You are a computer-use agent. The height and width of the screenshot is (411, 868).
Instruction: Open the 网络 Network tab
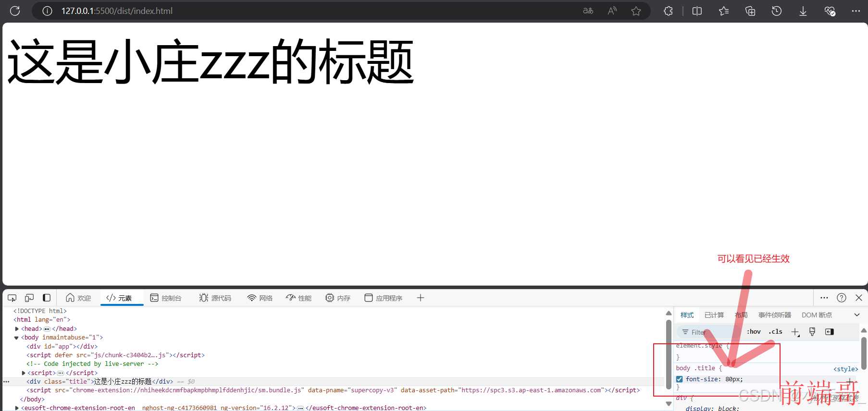[x=260, y=298]
